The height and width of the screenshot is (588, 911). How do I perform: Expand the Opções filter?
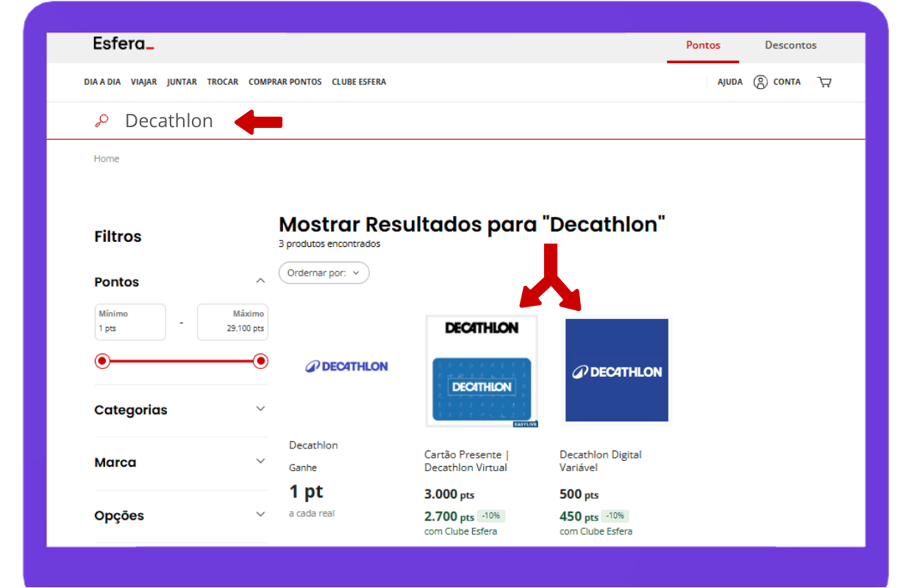click(x=260, y=514)
